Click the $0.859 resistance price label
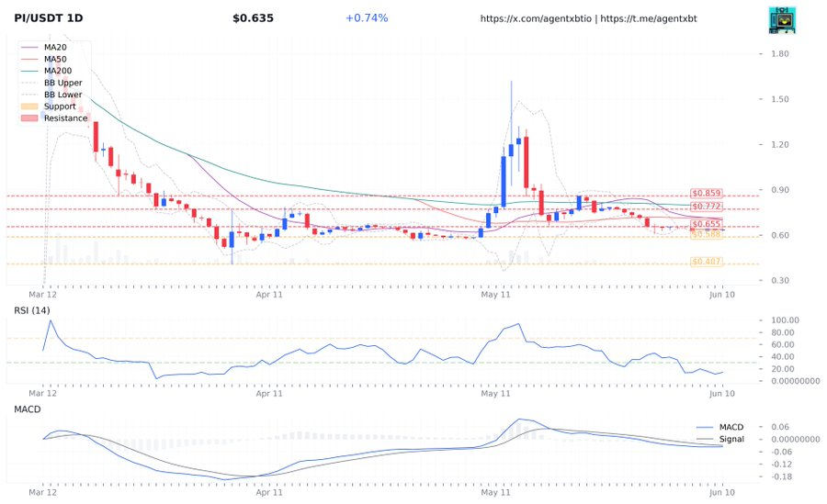The image size is (827, 504). click(707, 194)
